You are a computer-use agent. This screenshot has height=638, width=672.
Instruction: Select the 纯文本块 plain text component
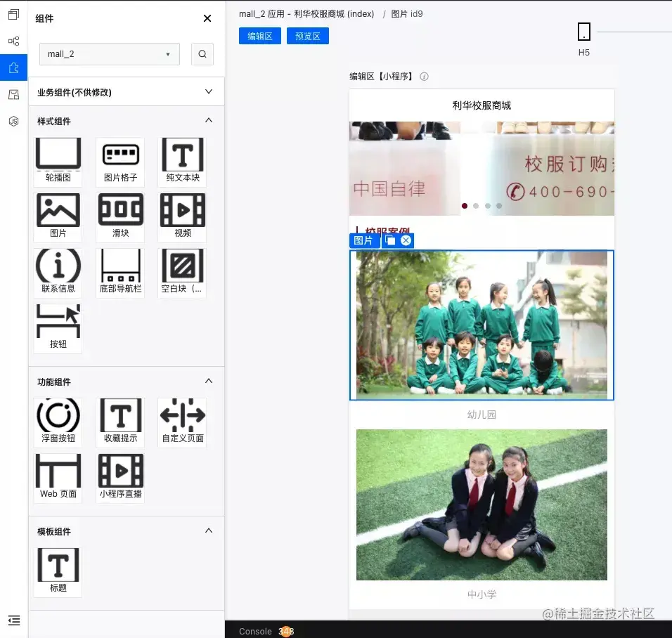pos(183,162)
